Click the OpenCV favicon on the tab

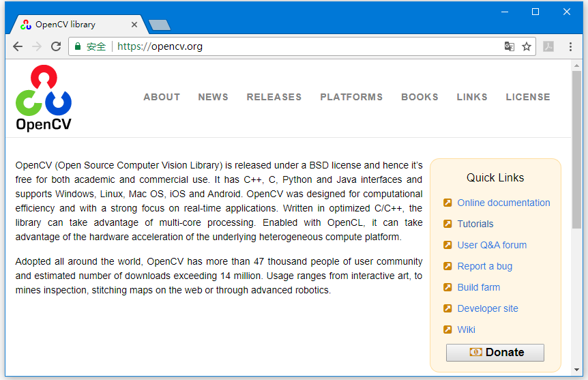click(26, 25)
